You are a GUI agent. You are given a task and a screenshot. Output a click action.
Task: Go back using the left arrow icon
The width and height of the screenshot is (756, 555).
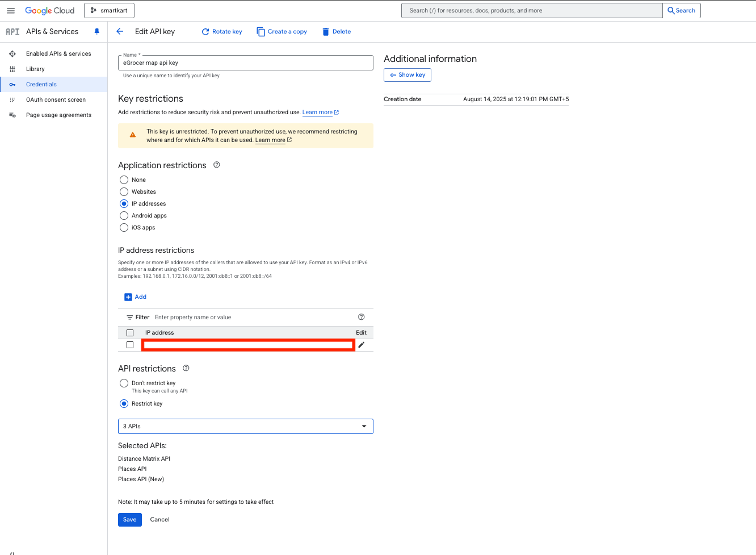[x=120, y=32]
